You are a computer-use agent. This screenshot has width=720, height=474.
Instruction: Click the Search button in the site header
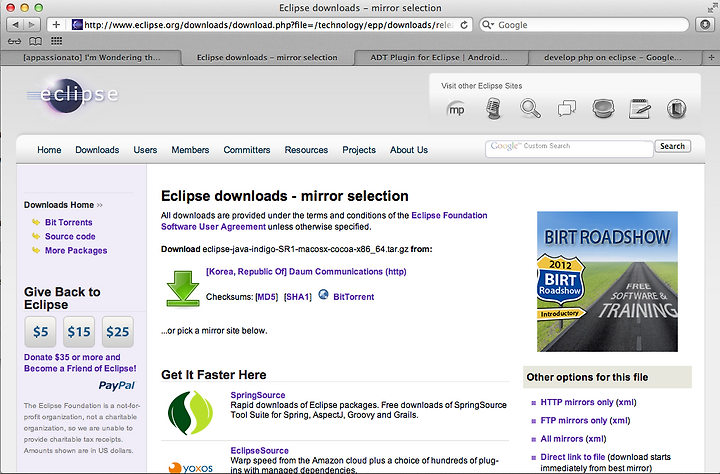coord(672,146)
